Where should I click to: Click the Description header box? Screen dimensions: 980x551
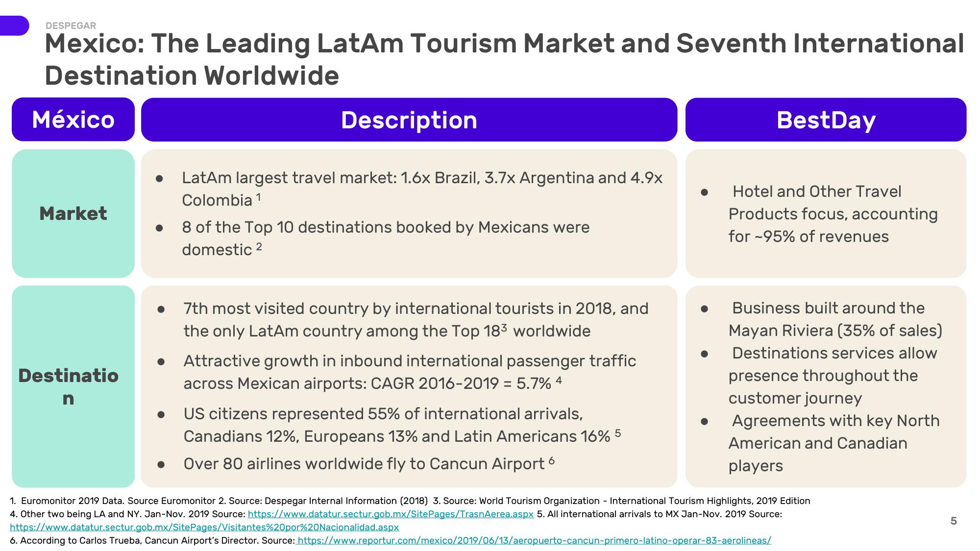tap(409, 120)
